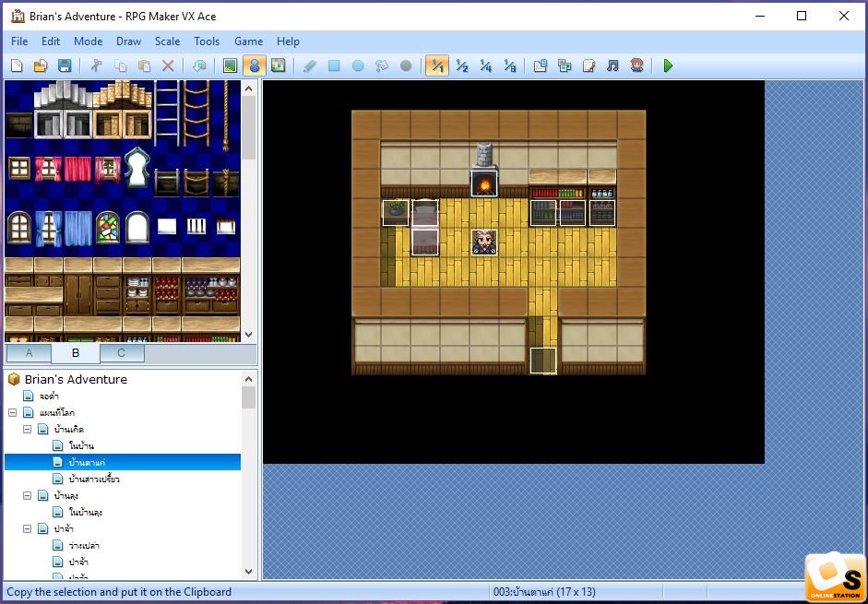
Task: Switch to Region editing mode
Action: tap(278, 65)
